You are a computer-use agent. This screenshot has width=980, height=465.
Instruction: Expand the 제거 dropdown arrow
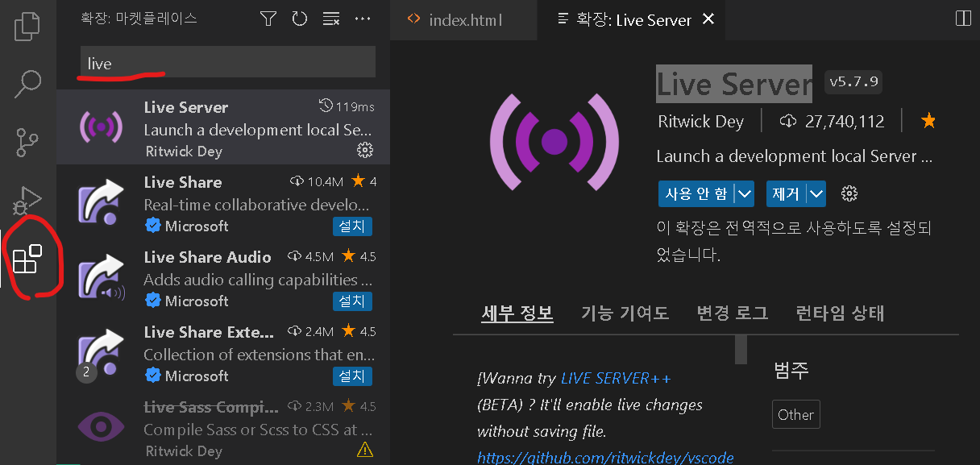coord(817,193)
